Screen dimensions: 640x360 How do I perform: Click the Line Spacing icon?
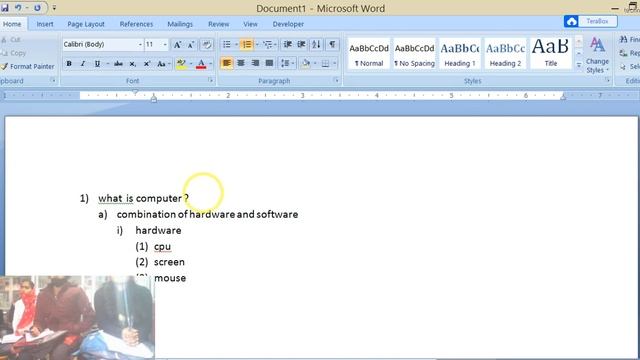(x=285, y=63)
